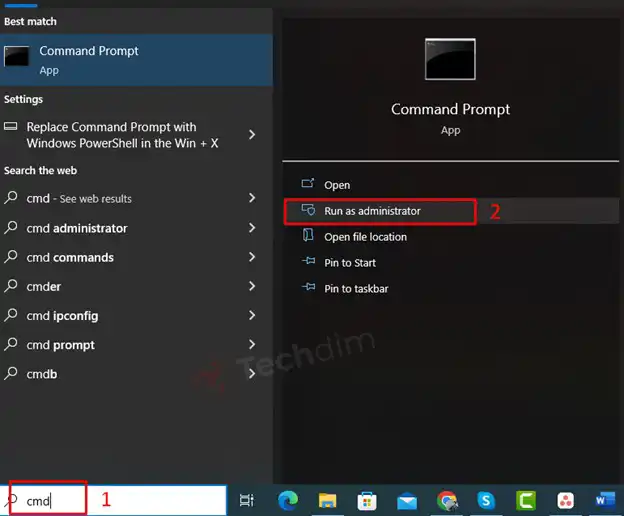Select Run as administrator

(372, 211)
